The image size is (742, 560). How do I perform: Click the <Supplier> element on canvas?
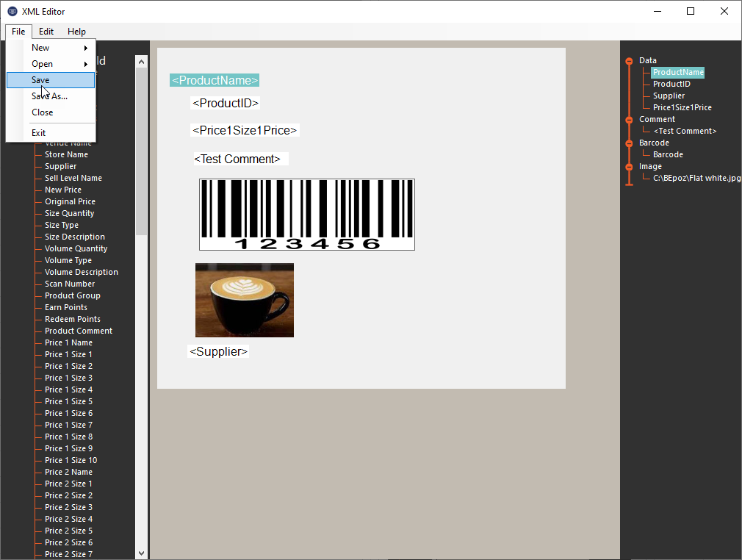point(218,352)
